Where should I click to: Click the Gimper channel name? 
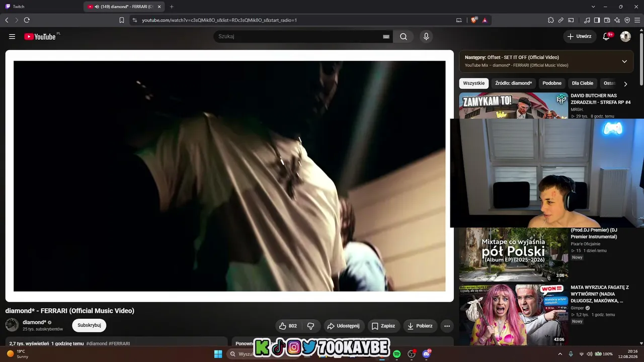click(x=578, y=308)
